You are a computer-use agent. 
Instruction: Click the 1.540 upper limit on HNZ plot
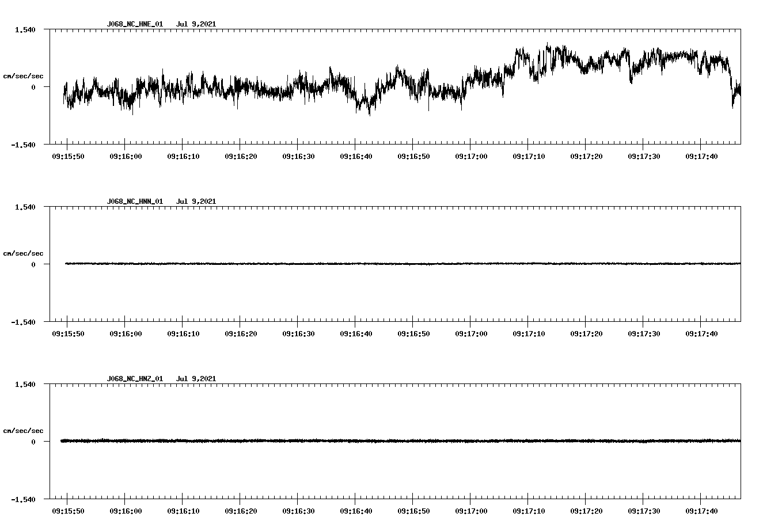click(x=25, y=384)
